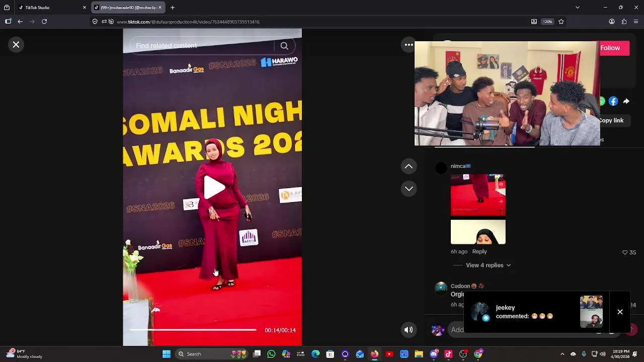This screenshot has width=644, height=362.
Task: Share the video to Facebook
Action: 613,101
